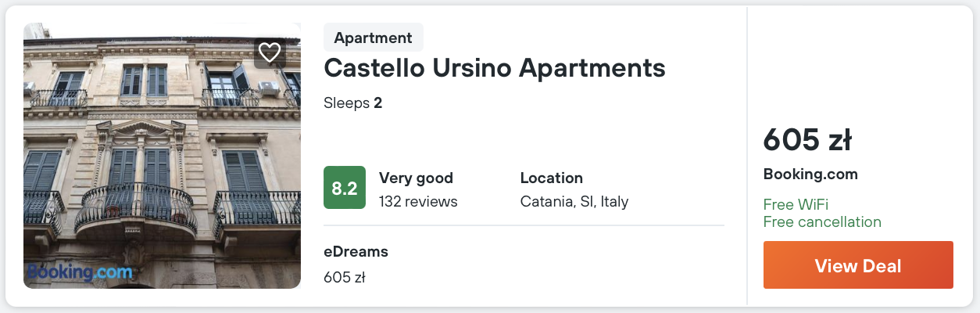Save hotel with the heart icon

pos(270,52)
